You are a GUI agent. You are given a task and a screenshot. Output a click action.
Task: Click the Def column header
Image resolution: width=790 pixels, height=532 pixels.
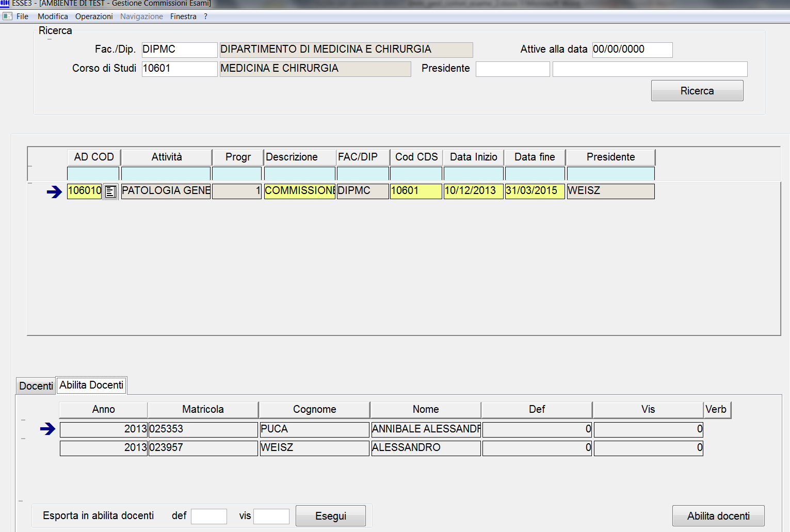(537, 410)
